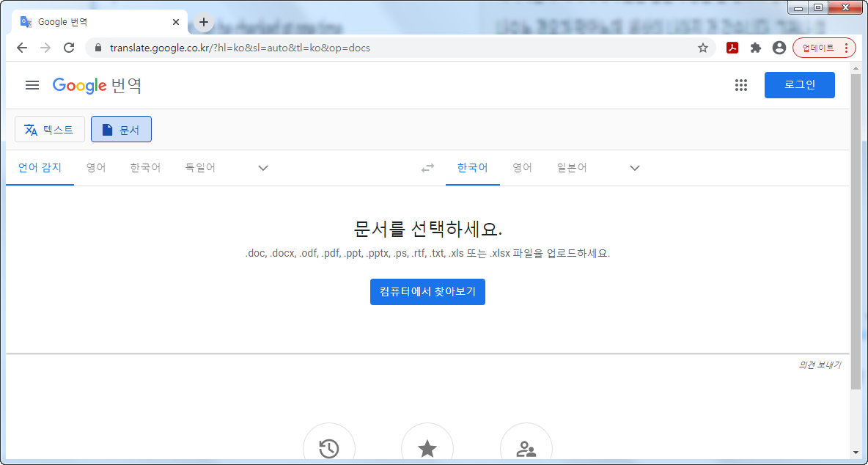
Task: Expand the target language list chevron
Action: coord(635,168)
